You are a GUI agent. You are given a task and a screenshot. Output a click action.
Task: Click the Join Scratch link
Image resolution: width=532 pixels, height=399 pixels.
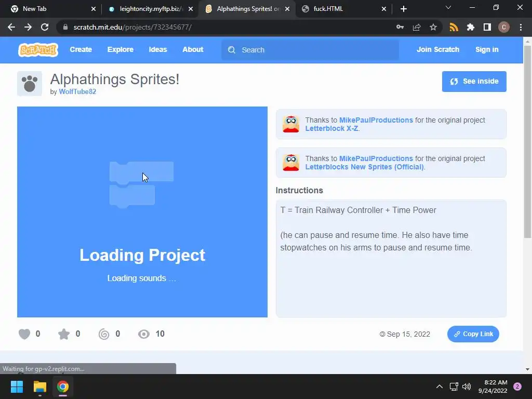point(437,49)
